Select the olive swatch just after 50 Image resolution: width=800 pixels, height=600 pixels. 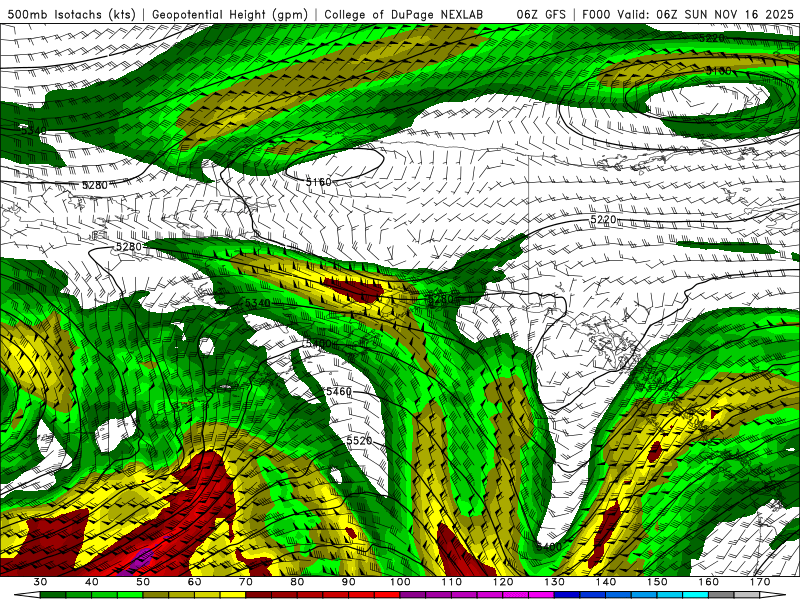point(156,595)
